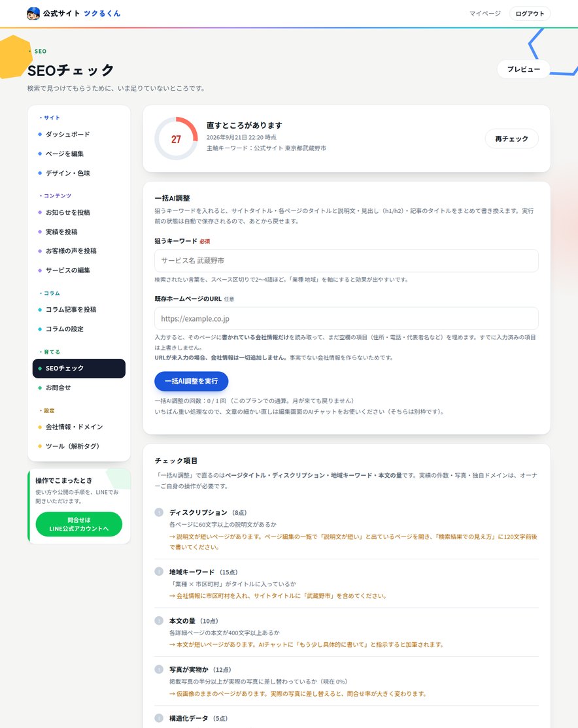The width and height of the screenshot is (578, 728).
Task: Click the 操作でこまったとき help heading
Action: coord(64,480)
